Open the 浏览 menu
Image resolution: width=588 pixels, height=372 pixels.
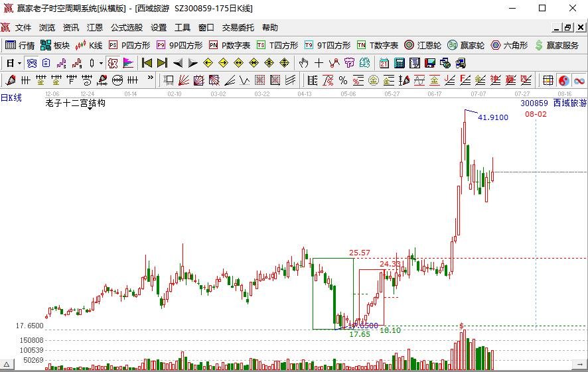click(x=47, y=27)
